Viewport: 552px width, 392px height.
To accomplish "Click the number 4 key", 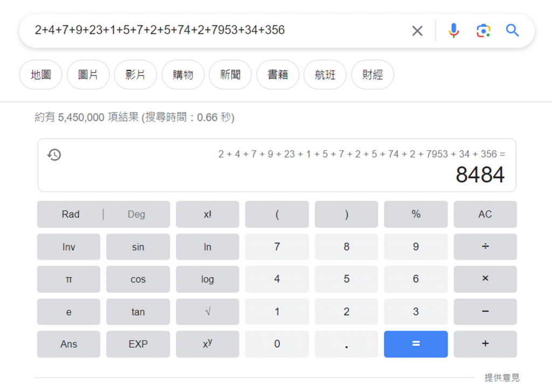I will pos(277,279).
